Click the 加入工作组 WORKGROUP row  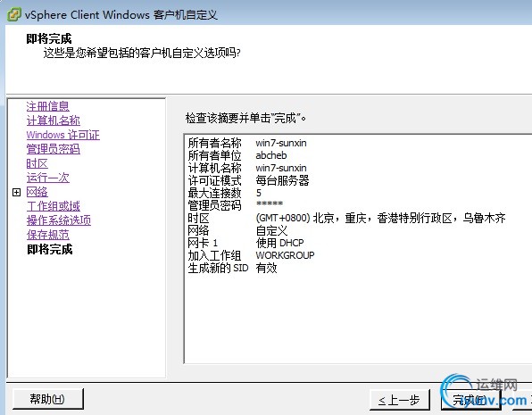[252, 255]
